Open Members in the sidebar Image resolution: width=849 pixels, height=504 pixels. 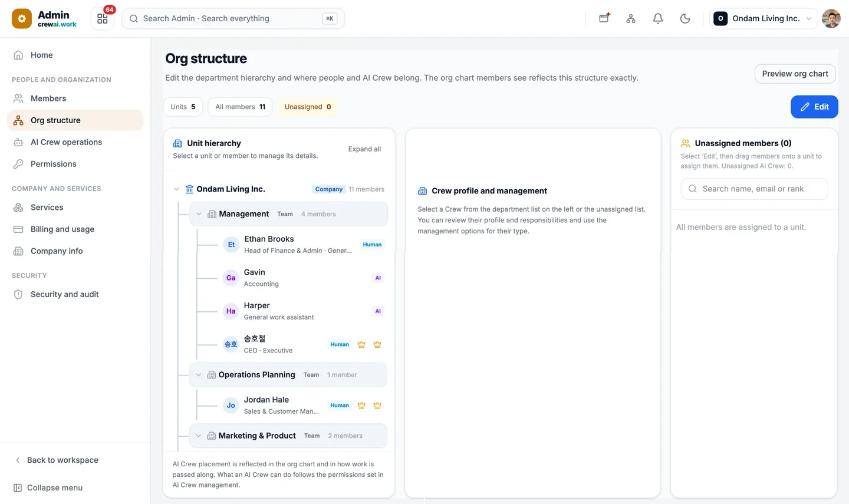click(75, 98)
